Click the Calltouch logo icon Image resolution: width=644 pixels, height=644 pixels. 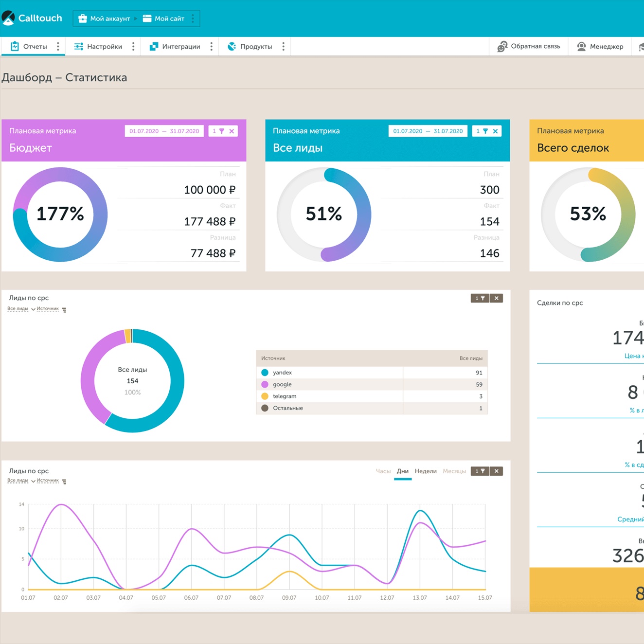(x=8, y=18)
